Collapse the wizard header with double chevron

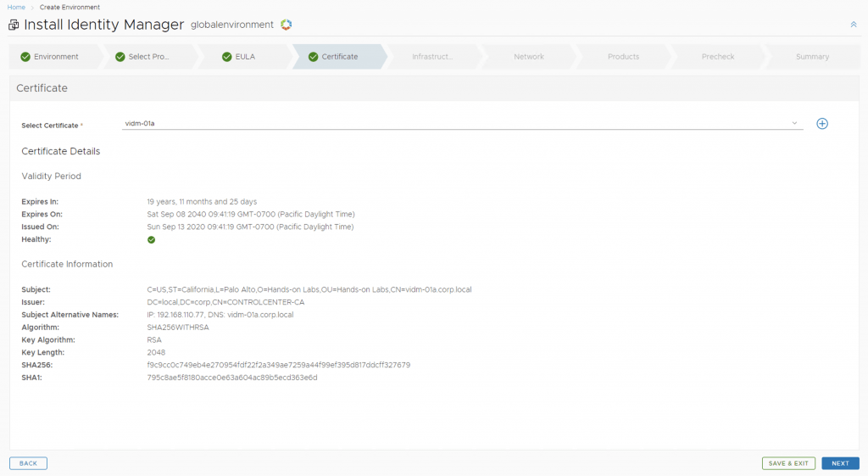pos(854,25)
